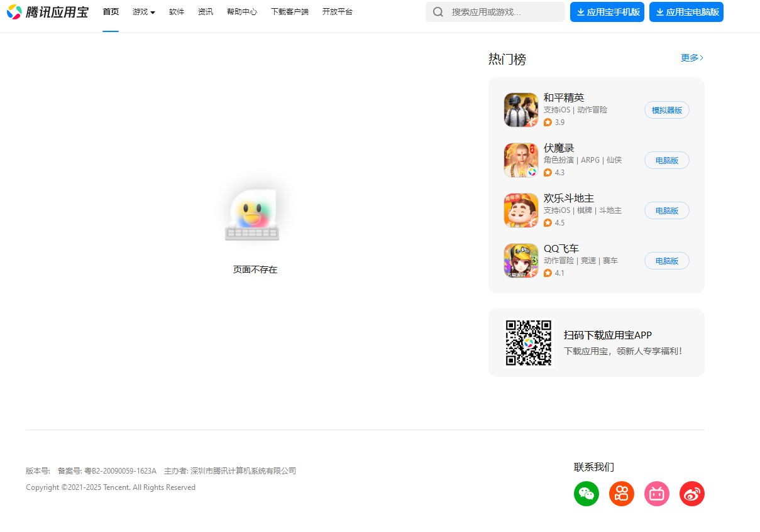
Task: Expand 更多 in the 热门榜 section
Action: tap(691, 58)
